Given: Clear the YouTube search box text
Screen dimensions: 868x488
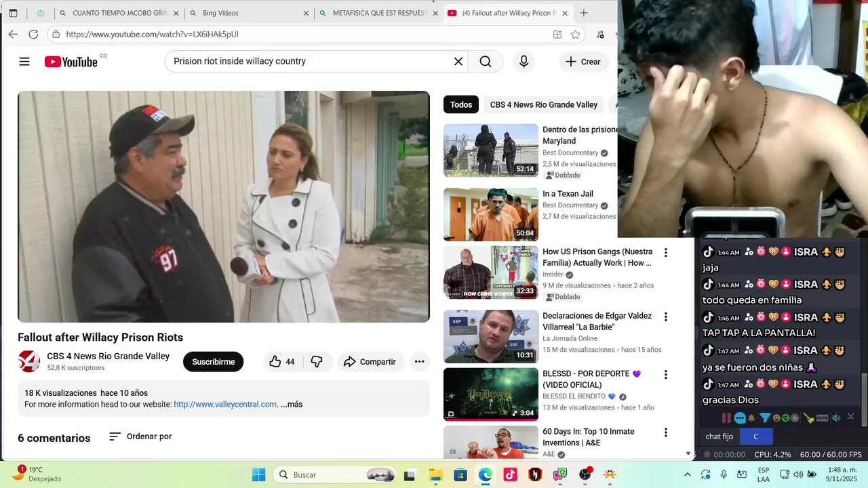Looking at the screenshot, I should click(458, 62).
